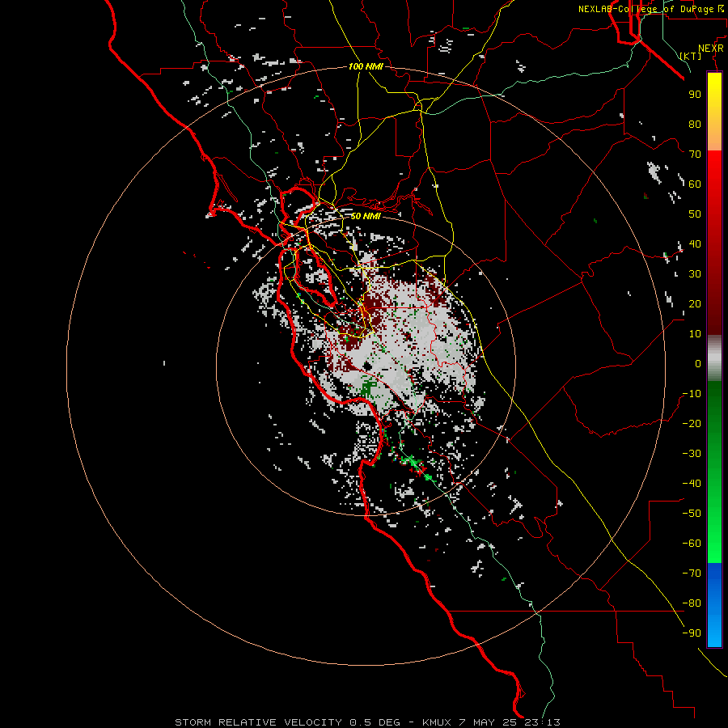Image resolution: width=728 pixels, height=728 pixels.
Task: Click the -90 value on the scale
Action: click(692, 633)
